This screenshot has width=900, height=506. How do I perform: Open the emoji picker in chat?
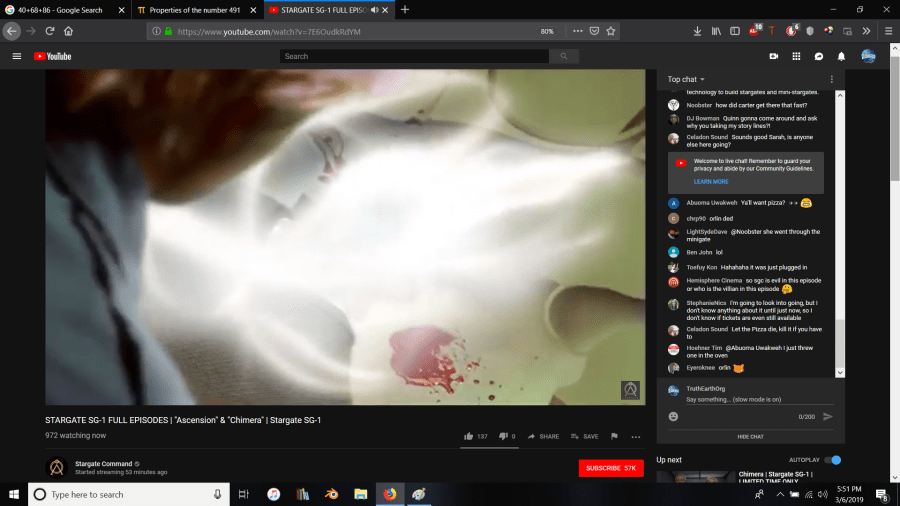[x=673, y=416]
